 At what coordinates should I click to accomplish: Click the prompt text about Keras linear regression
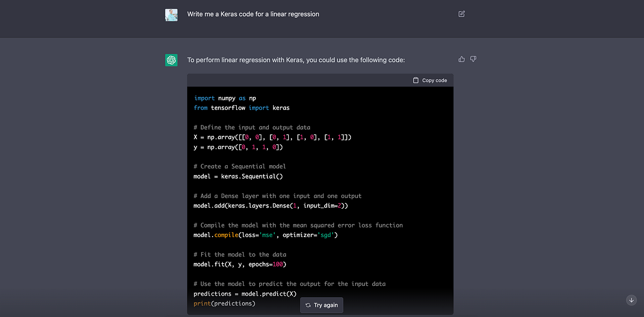point(252,14)
